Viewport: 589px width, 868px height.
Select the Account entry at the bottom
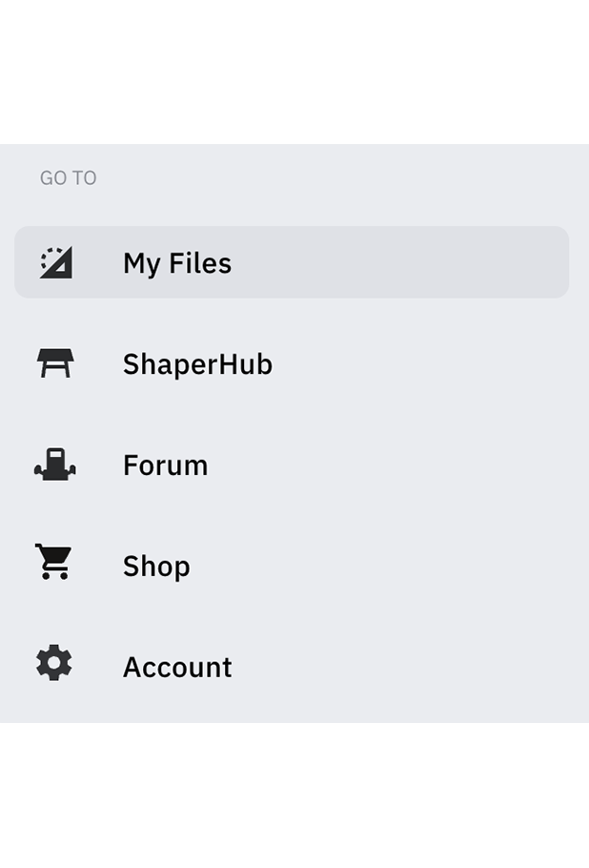click(177, 667)
